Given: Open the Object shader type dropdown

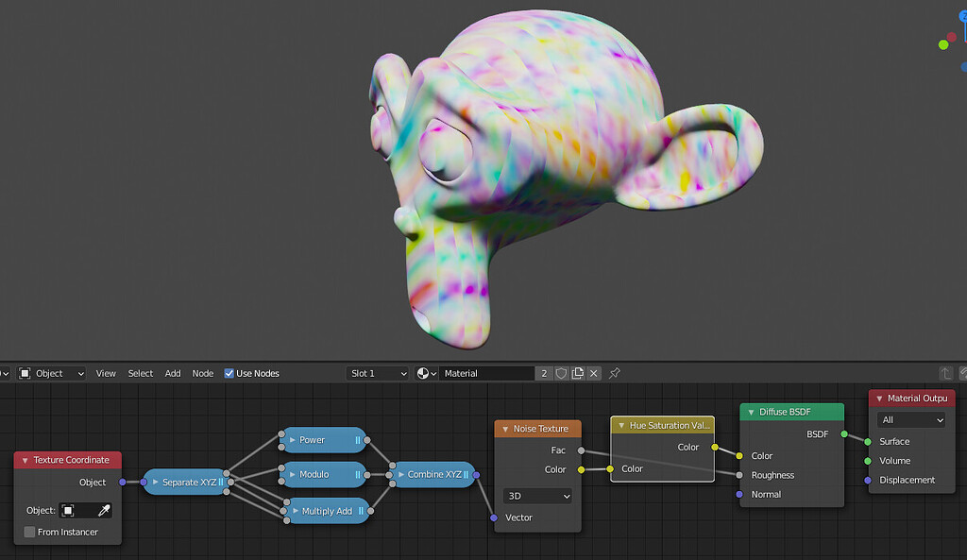Looking at the screenshot, I should tap(51, 373).
